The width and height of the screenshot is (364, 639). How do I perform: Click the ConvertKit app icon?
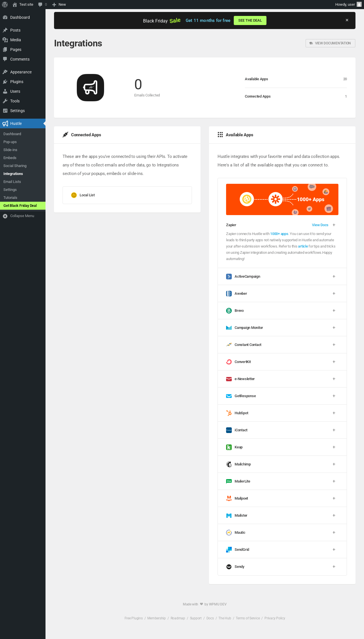229,362
